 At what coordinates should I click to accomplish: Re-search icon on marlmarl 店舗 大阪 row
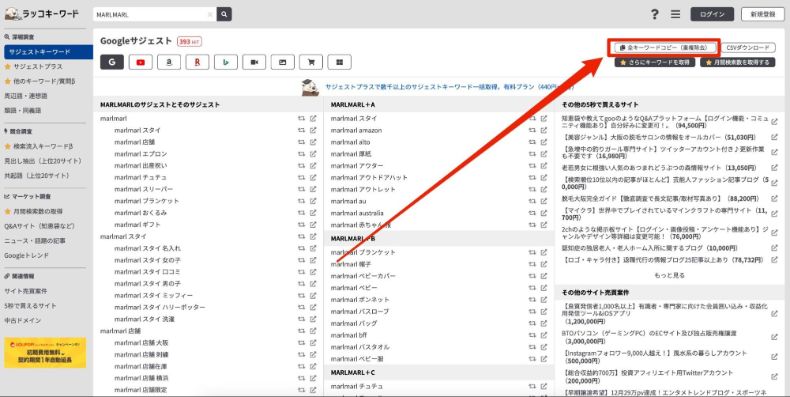tap(301, 343)
